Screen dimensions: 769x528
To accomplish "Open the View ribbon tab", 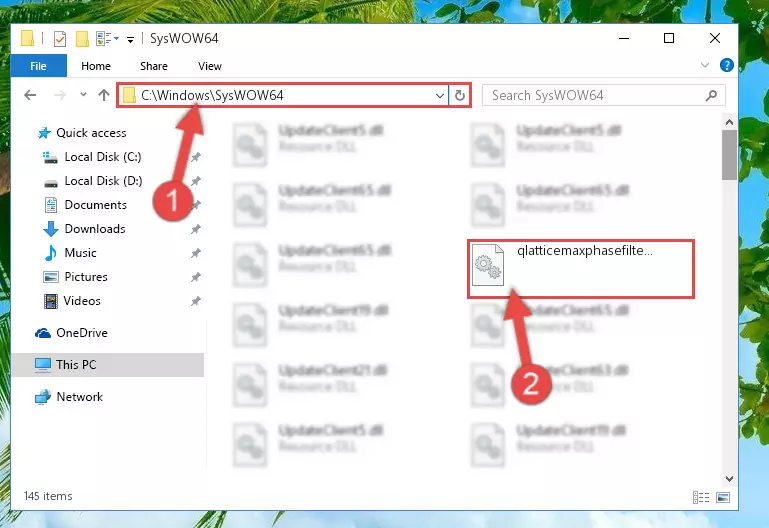I will [209, 66].
